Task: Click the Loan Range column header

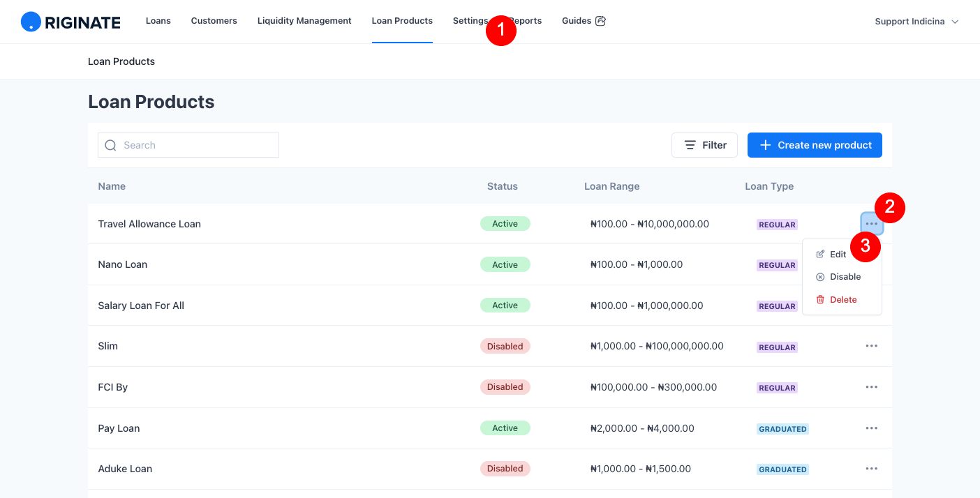Action: coord(612,186)
